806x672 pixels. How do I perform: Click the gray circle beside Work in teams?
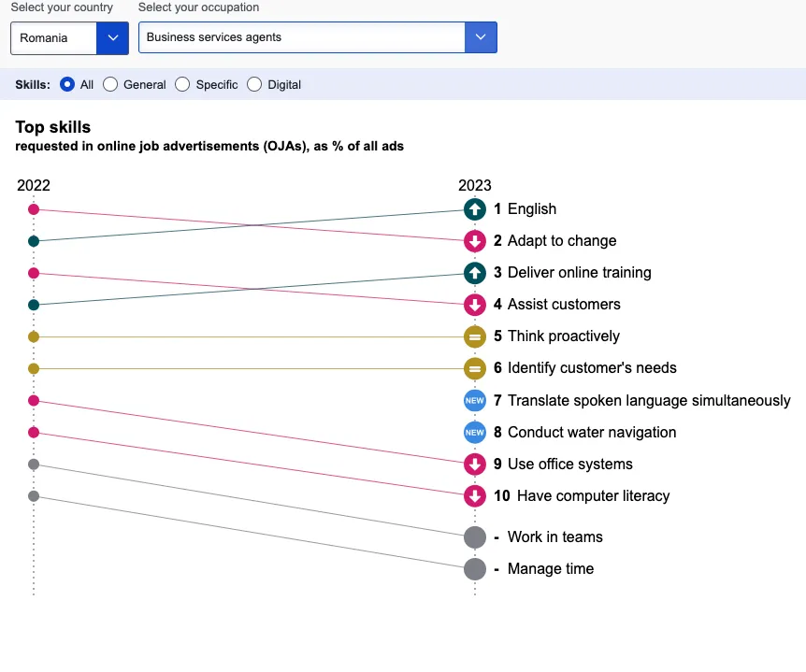click(x=475, y=537)
